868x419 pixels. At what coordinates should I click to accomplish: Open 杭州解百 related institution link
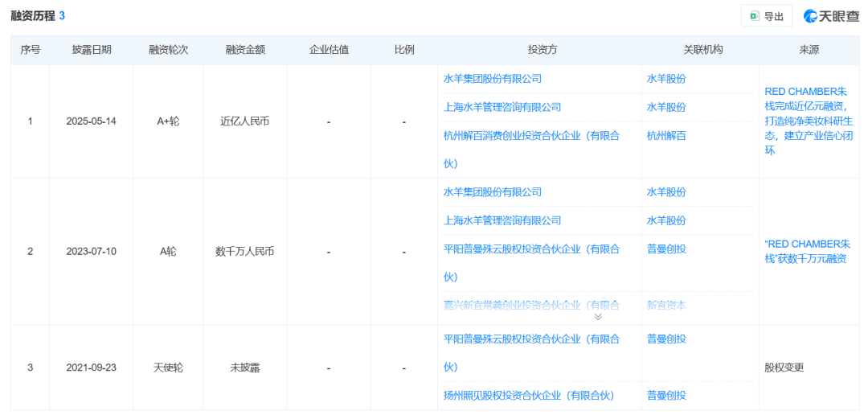tap(666, 136)
